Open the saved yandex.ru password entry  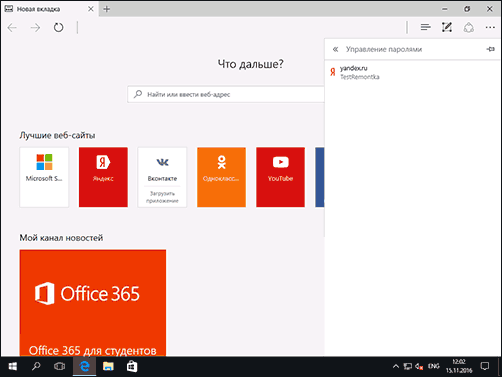[413, 72]
